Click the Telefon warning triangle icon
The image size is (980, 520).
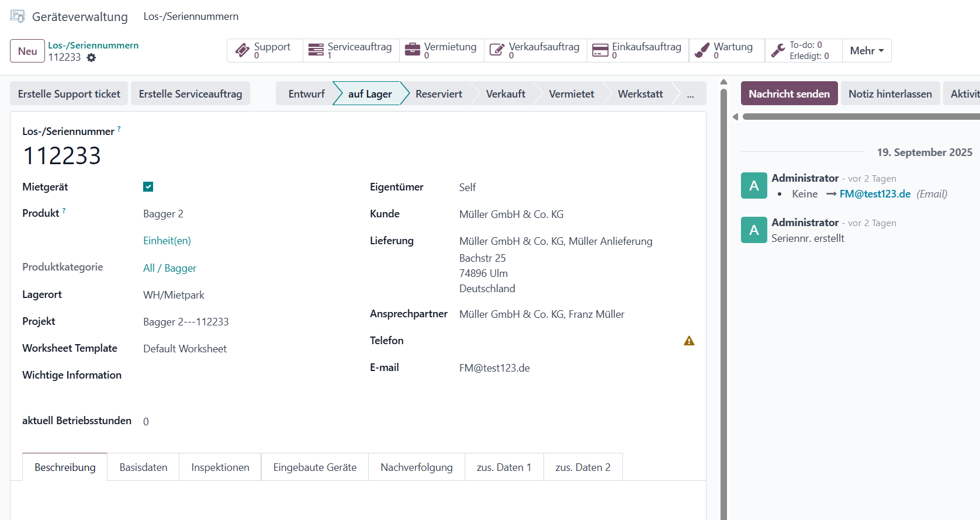click(x=689, y=341)
